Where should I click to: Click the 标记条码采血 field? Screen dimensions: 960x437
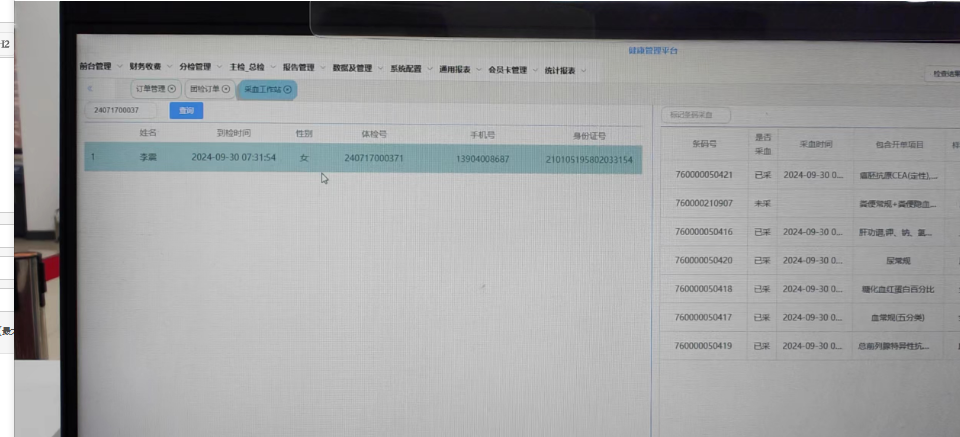pyautogui.click(x=696, y=115)
